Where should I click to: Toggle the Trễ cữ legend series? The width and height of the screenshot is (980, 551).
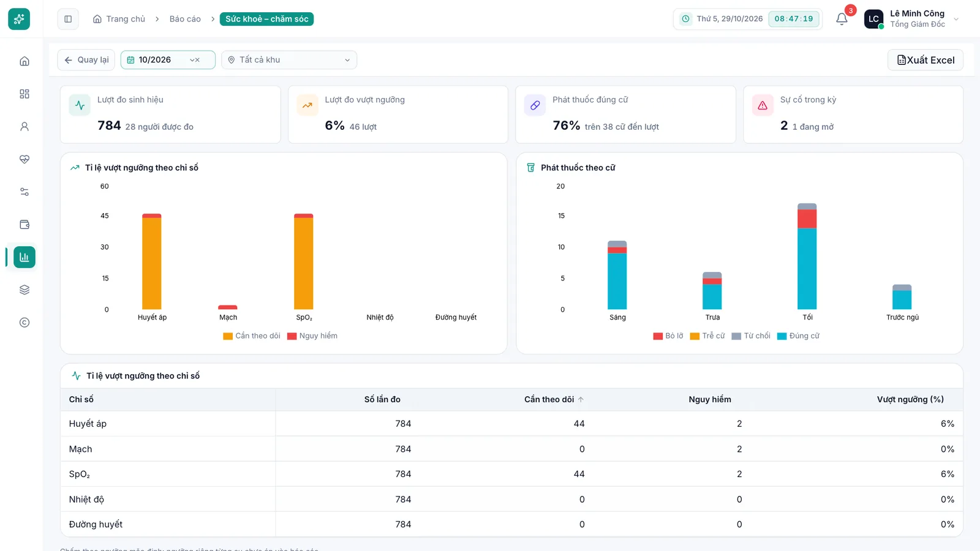[x=707, y=336]
